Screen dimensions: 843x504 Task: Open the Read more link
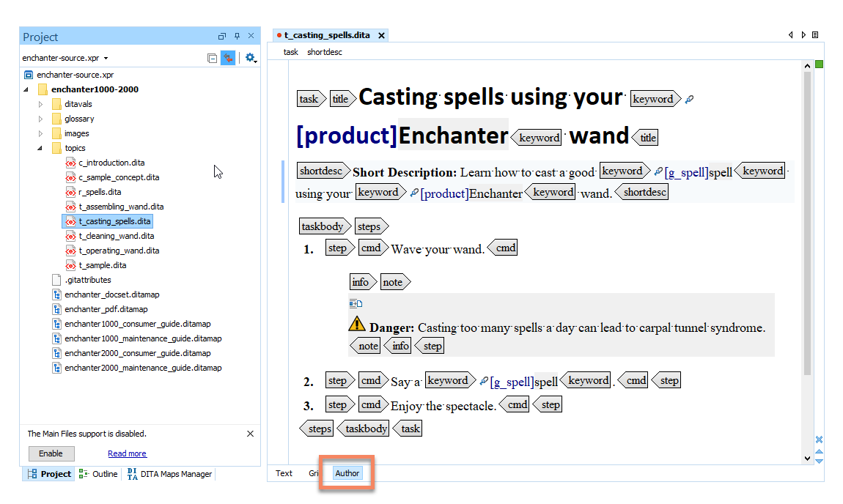(127, 453)
